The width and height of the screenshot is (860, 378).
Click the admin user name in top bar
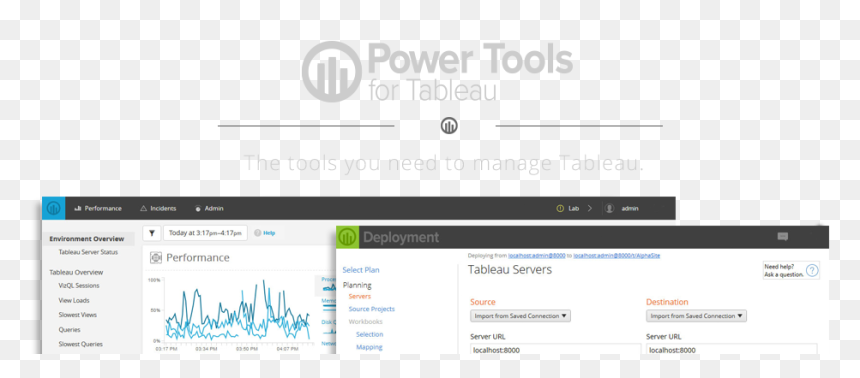[630, 208]
